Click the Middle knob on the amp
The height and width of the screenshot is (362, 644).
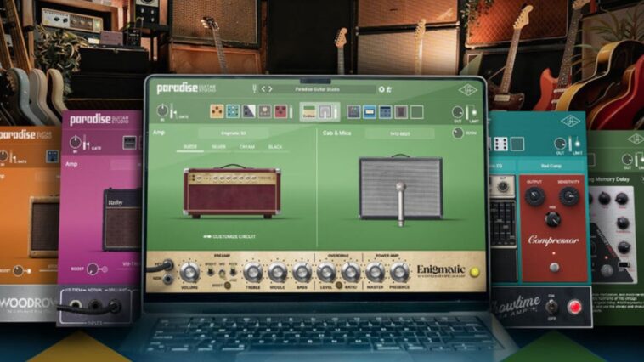[x=277, y=272]
